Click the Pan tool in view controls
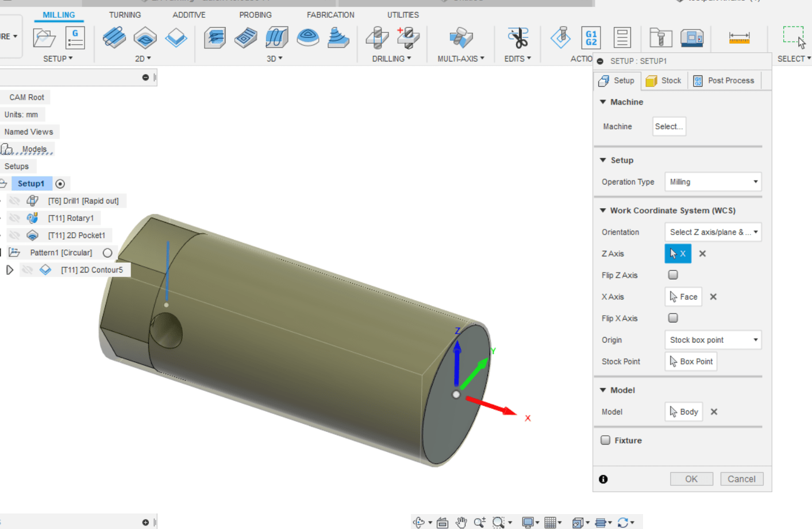The width and height of the screenshot is (812, 529). tap(460, 522)
